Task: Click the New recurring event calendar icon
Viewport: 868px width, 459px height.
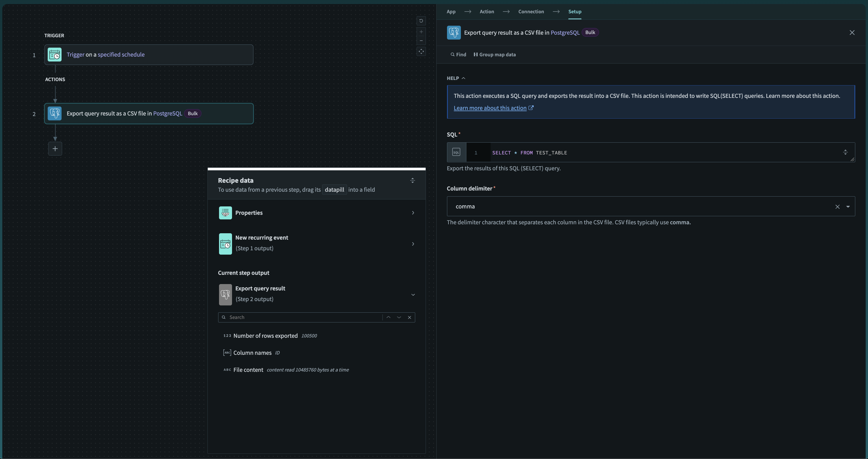Action: [225, 243]
